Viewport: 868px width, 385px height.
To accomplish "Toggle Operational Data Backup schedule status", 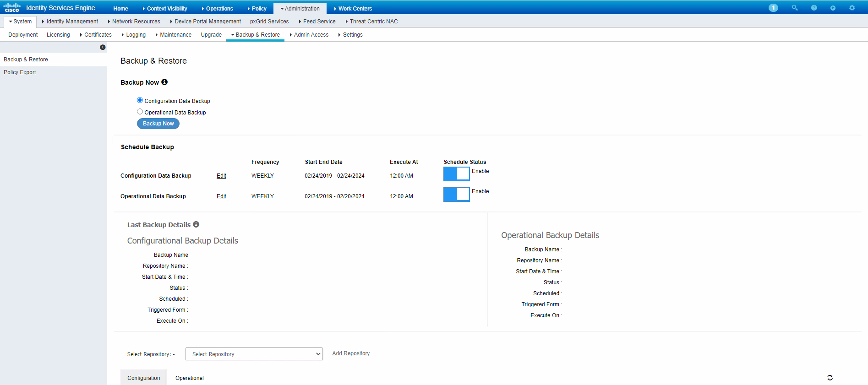I will coord(457,194).
